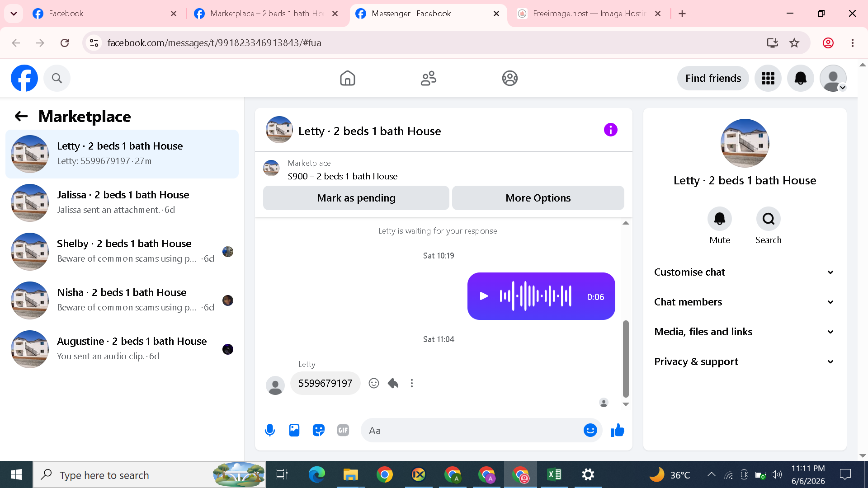Record a voice clip with microphone icon
Viewport: 868px width, 488px height.
tap(270, 430)
